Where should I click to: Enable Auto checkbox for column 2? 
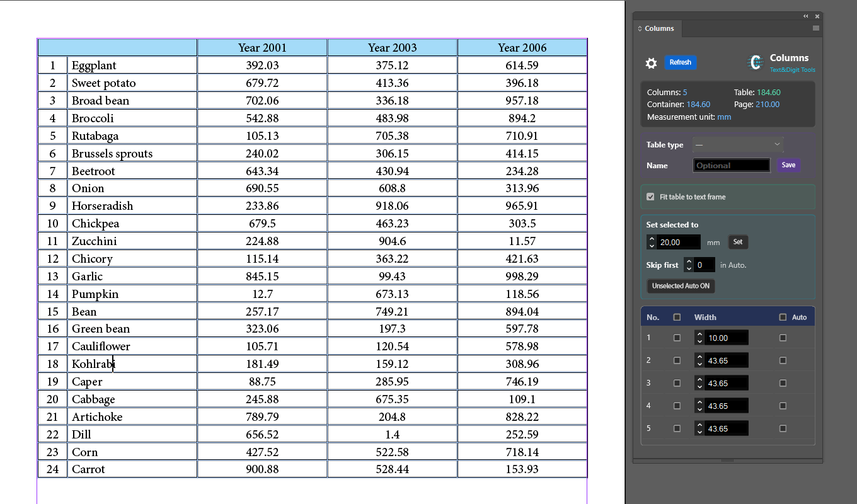point(783,360)
